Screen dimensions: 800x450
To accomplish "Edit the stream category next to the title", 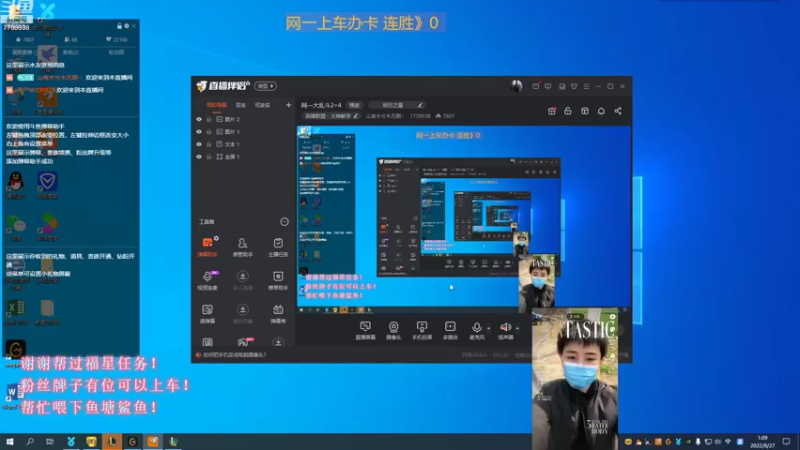I will (x=356, y=116).
